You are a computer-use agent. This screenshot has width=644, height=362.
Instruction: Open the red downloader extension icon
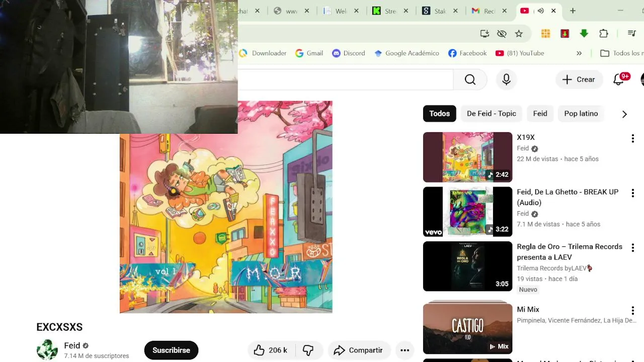tap(565, 34)
